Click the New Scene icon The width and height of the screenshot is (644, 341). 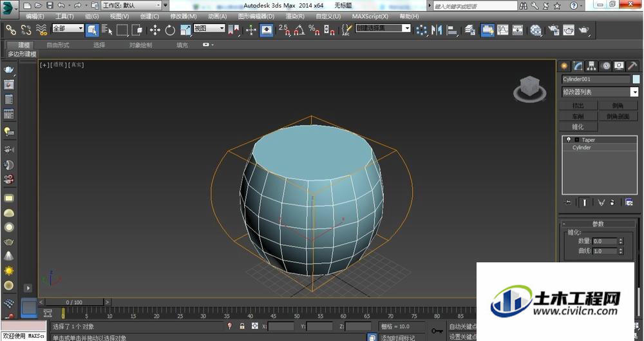tap(27, 6)
